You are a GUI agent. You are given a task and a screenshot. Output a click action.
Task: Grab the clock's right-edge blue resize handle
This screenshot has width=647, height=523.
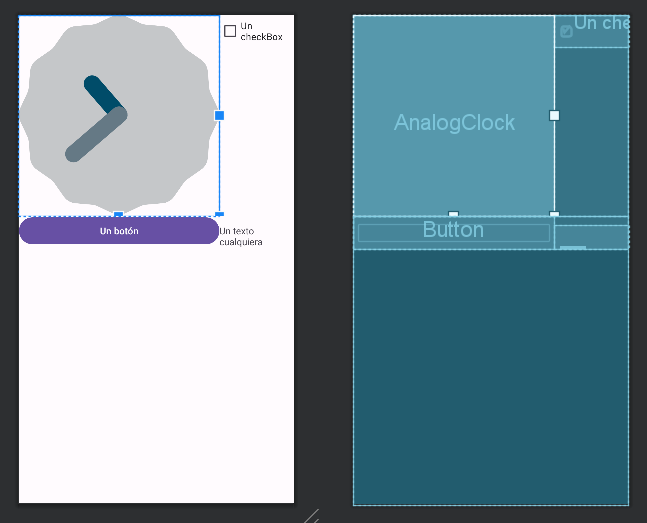tap(220, 116)
